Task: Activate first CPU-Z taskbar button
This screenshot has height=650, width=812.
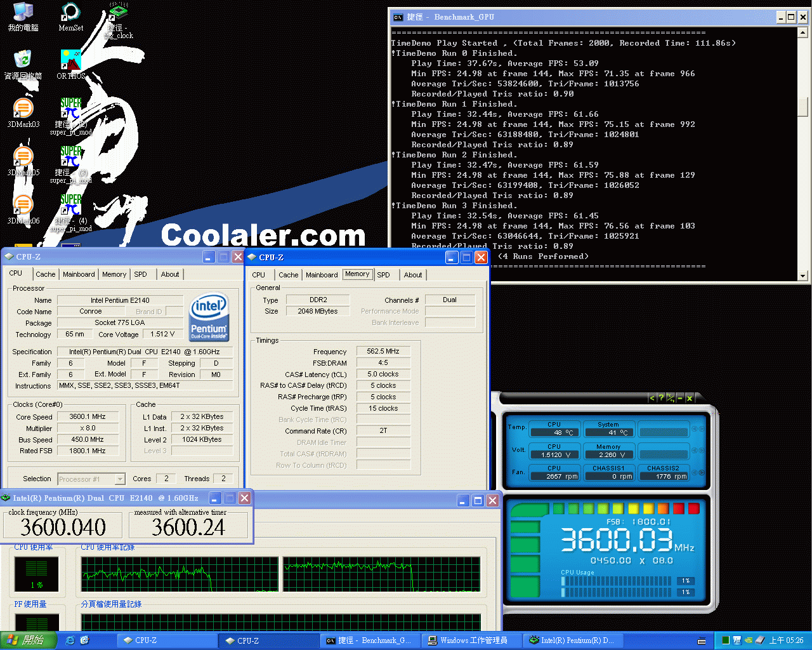Action: (167, 640)
